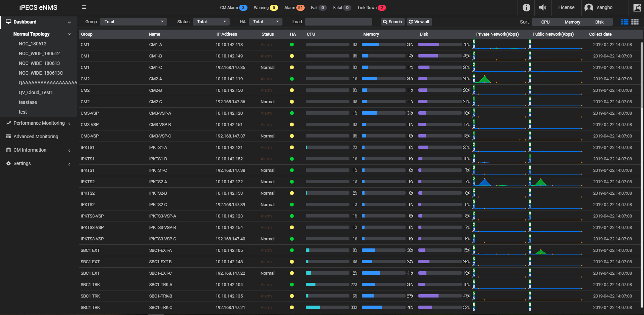Select the NOC_WIDE_180612 topology

tap(39, 53)
